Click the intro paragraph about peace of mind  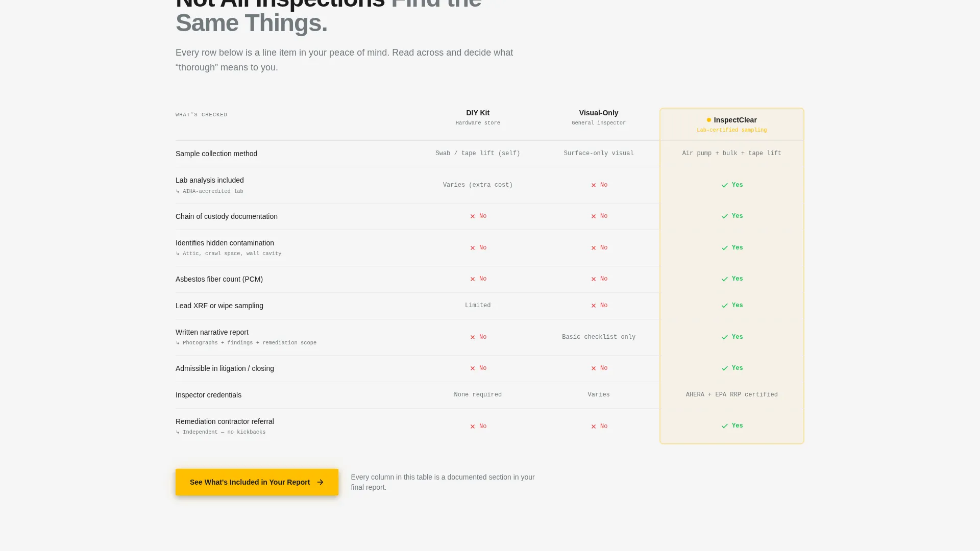[345, 60]
